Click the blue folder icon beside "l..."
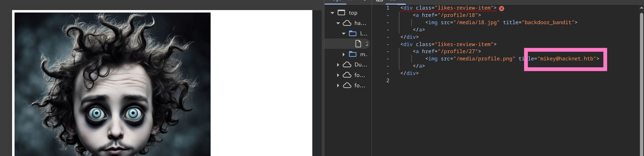The height and width of the screenshot is (156, 644). click(353, 33)
